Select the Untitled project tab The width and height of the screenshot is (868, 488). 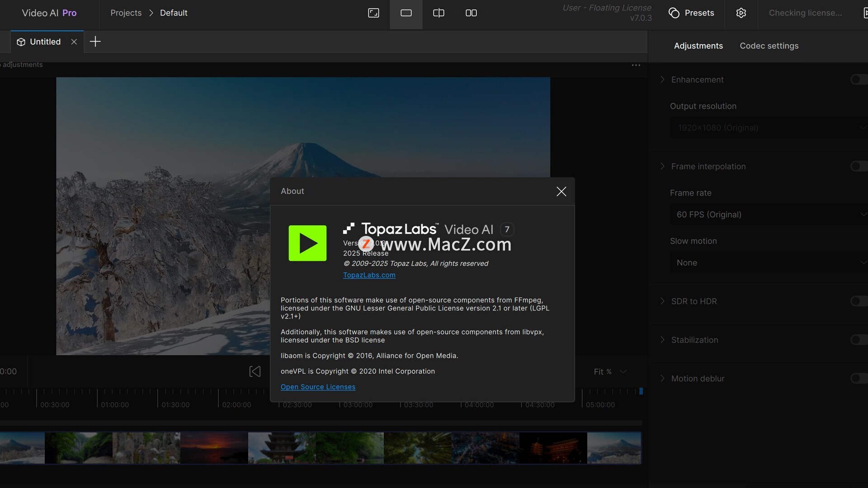click(47, 42)
